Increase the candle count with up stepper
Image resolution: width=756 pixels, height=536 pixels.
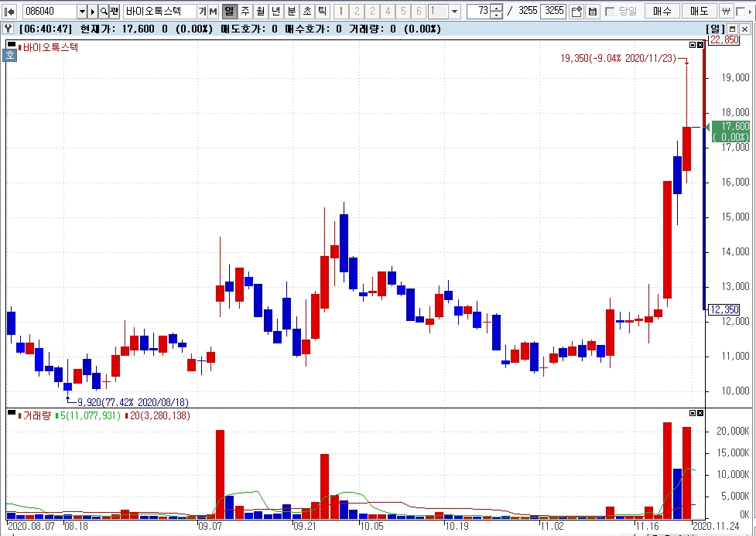(497, 9)
